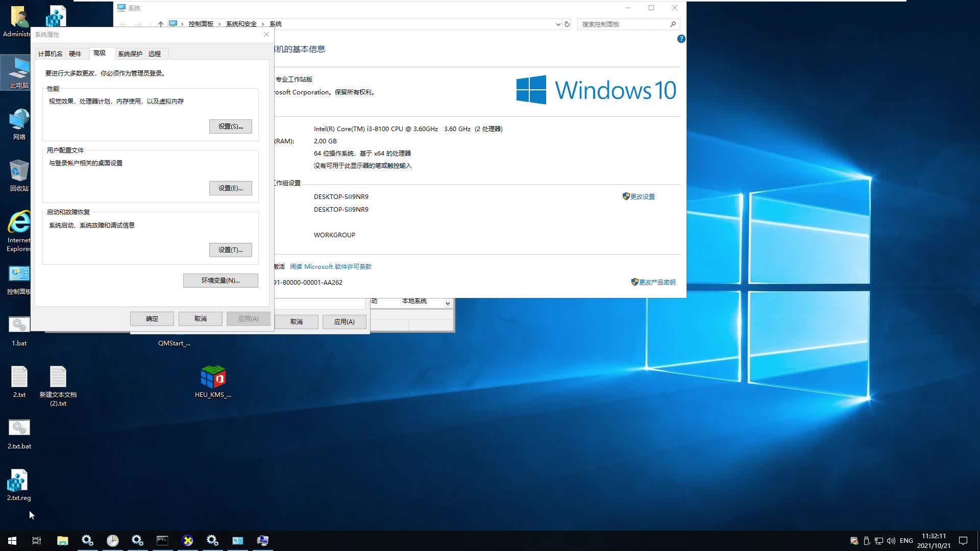Click 取消 in the background dialog

[x=296, y=322]
